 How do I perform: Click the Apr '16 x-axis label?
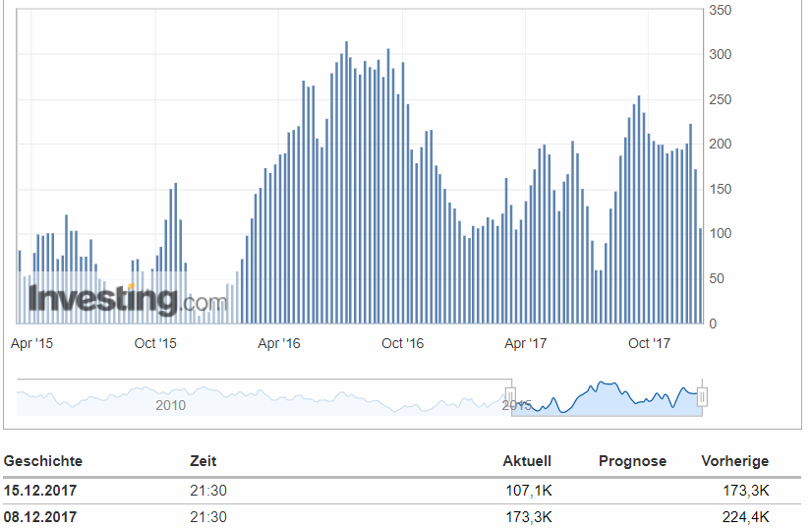(279, 343)
